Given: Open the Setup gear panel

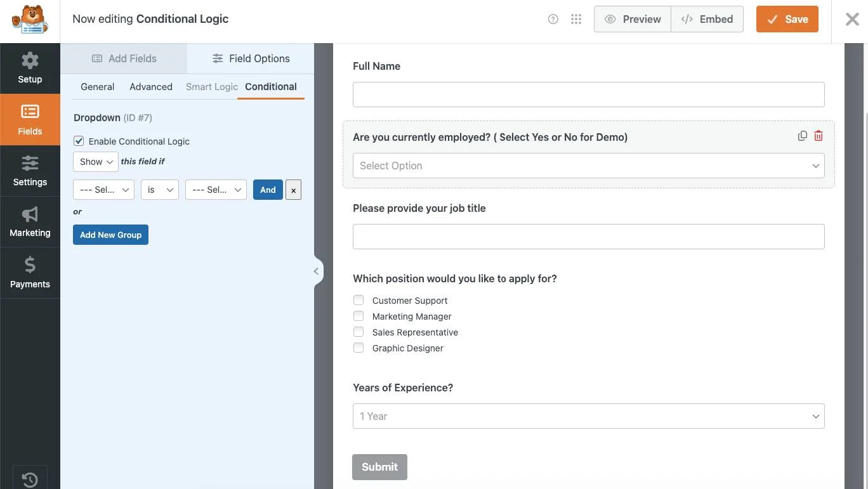Looking at the screenshot, I should (30, 68).
